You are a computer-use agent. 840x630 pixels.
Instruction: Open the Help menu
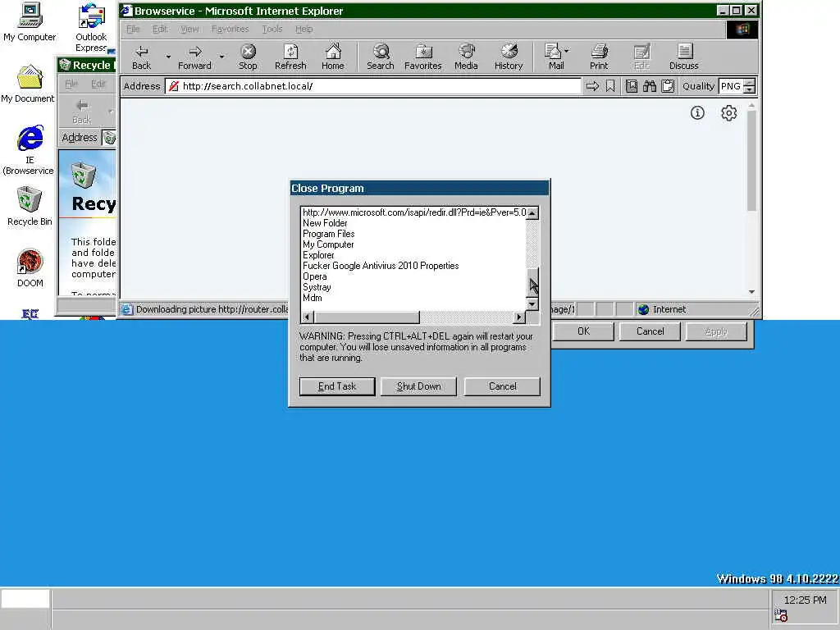coord(304,29)
